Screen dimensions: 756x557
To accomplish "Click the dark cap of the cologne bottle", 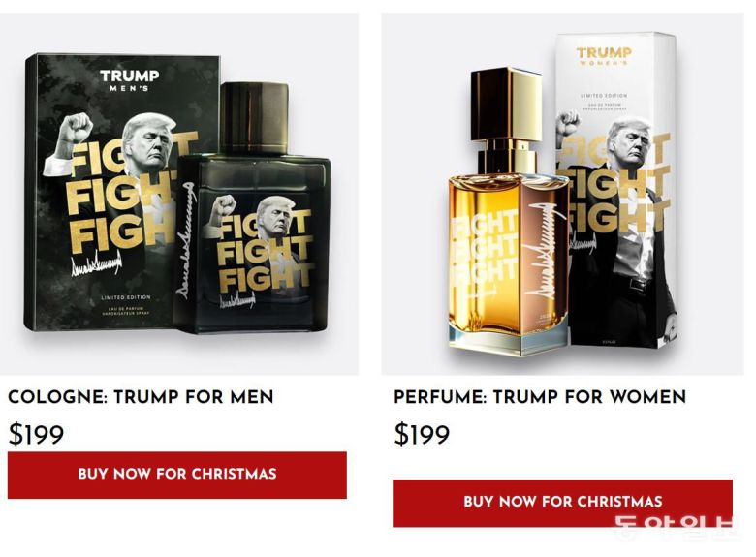I will tap(254, 118).
